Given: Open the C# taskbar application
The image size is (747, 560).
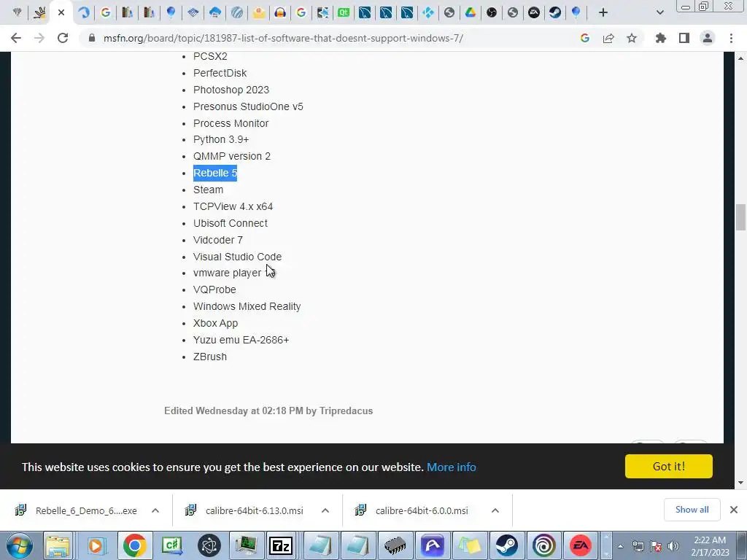Looking at the screenshot, I should coord(172,545).
